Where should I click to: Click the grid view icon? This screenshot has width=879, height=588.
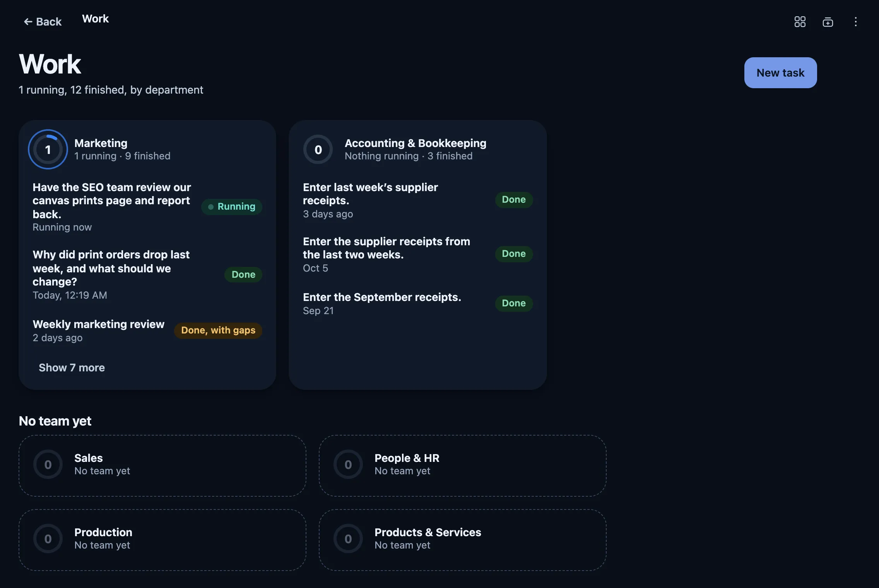point(800,22)
